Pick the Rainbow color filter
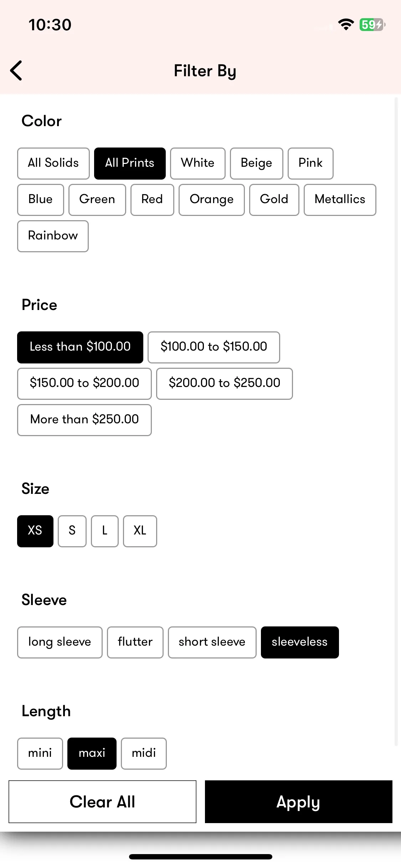 pyautogui.click(x=53, y=236)
